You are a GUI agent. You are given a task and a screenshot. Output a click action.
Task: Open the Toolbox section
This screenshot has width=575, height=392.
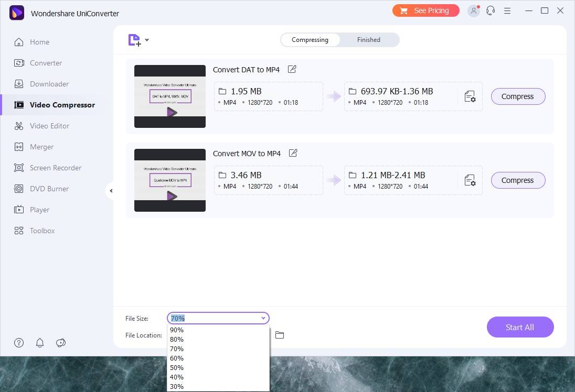click(34, 231)
